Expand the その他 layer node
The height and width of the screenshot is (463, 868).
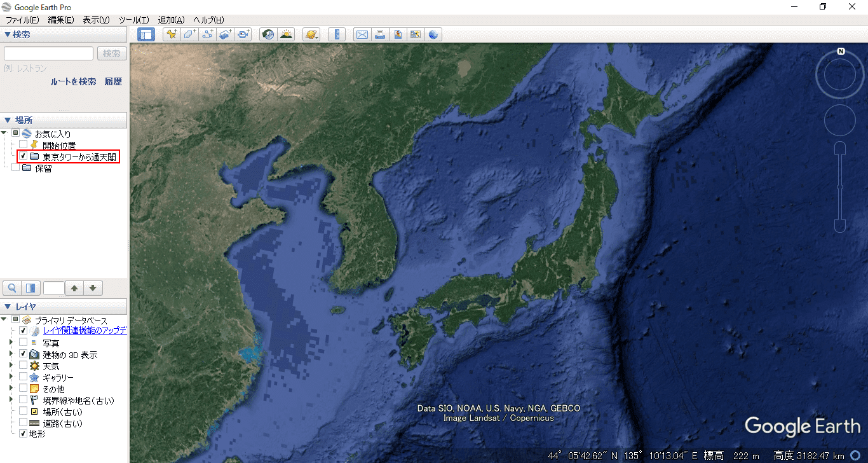[x=11, y=389]
